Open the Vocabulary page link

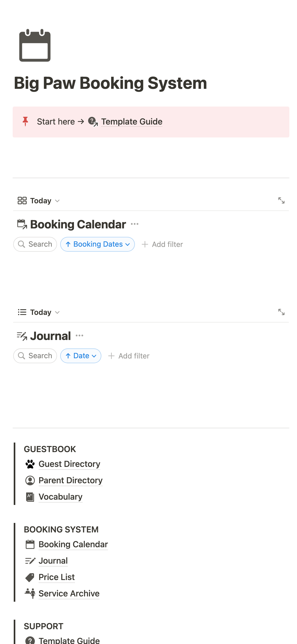coord(60,497)
